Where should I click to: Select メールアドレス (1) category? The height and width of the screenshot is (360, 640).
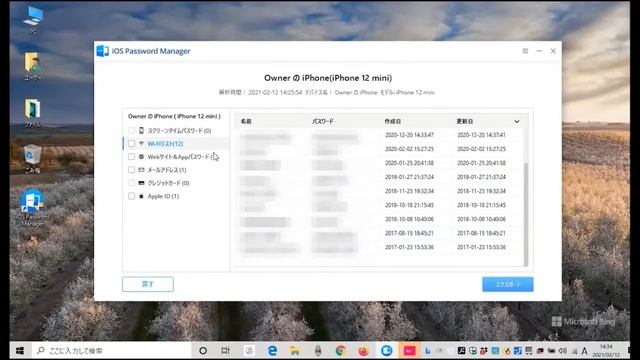pos(167,170)
